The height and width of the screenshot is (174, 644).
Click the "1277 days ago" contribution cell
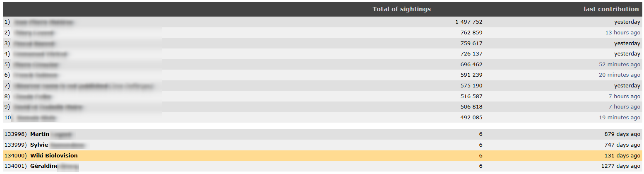pyautogui.click(x=620, y=166)
